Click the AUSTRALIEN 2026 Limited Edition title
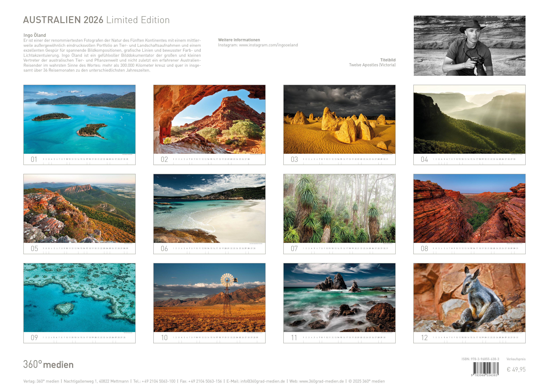This screenshot has width=549, height=392. click(96, 20)
